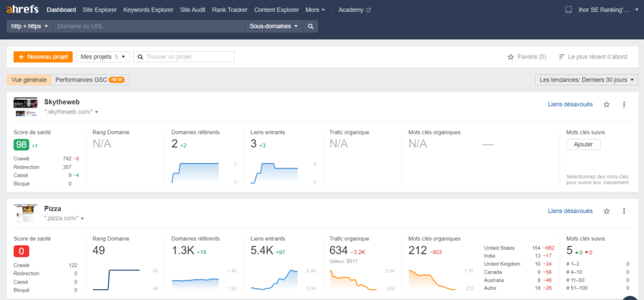Click the United States country row
Screen dimensions: 644x300
[x=519, y=248]
